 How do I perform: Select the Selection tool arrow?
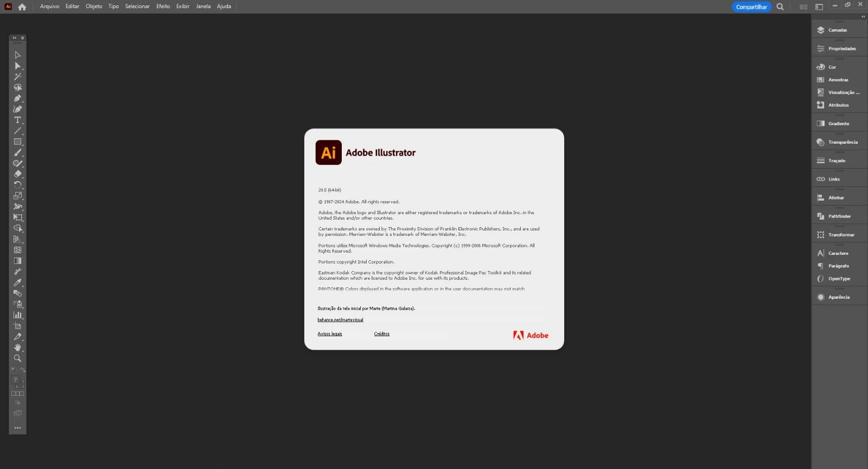tap(17, 55)
